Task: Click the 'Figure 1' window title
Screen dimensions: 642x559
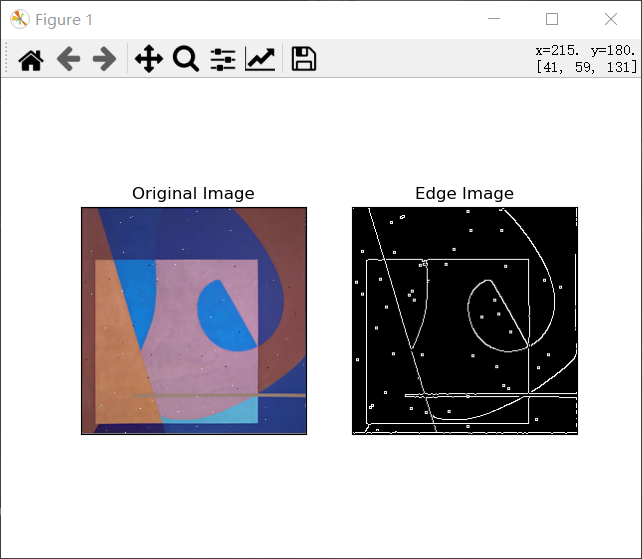Action: pos(64,20)
